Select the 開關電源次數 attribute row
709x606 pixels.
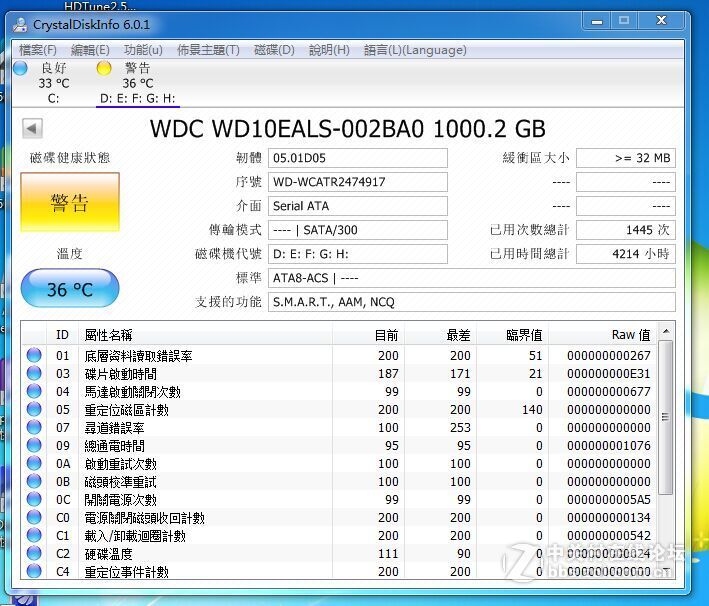coord(339,499)
